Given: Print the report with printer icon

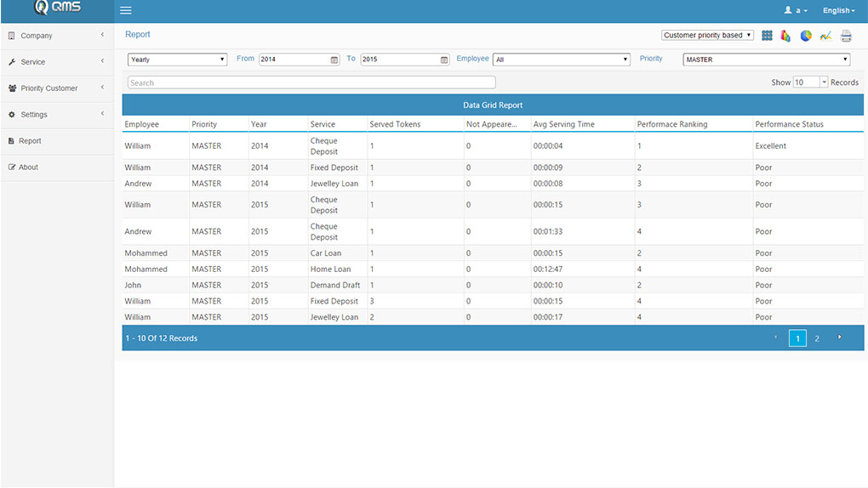Looking at the screenshot, I should [x=846, y=36].
